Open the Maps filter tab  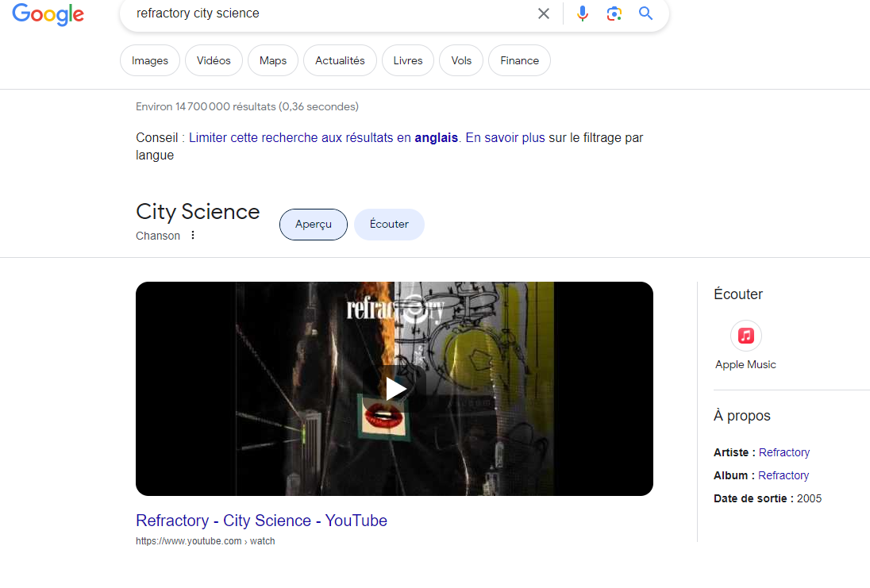click(x=273, y=61)
